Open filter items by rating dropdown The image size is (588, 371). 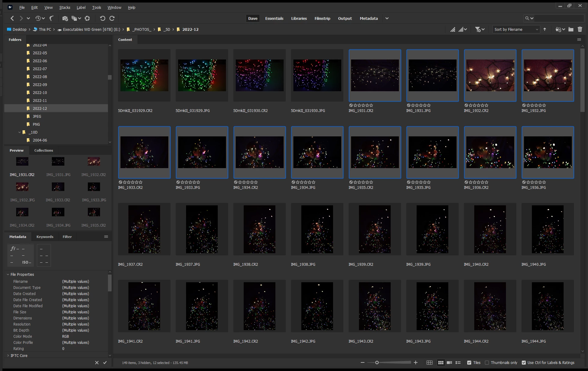coord(480,29)
